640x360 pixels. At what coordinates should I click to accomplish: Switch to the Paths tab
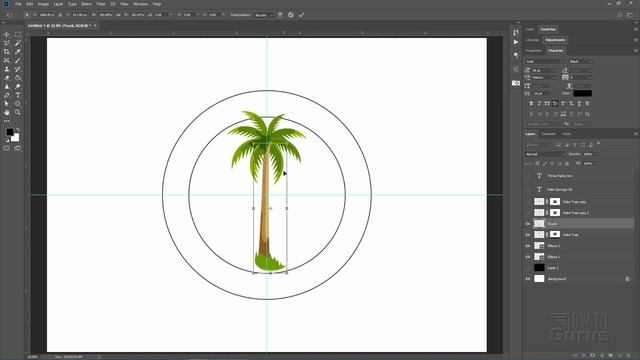(x=567, y=134)
